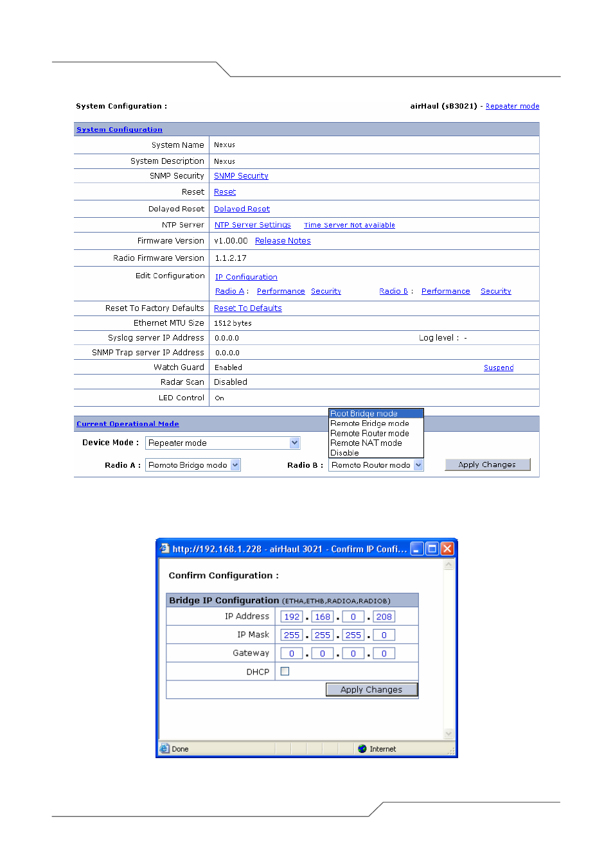Open Current Operational Mode header link
The image size is (613, 868).
click(128, 423)
